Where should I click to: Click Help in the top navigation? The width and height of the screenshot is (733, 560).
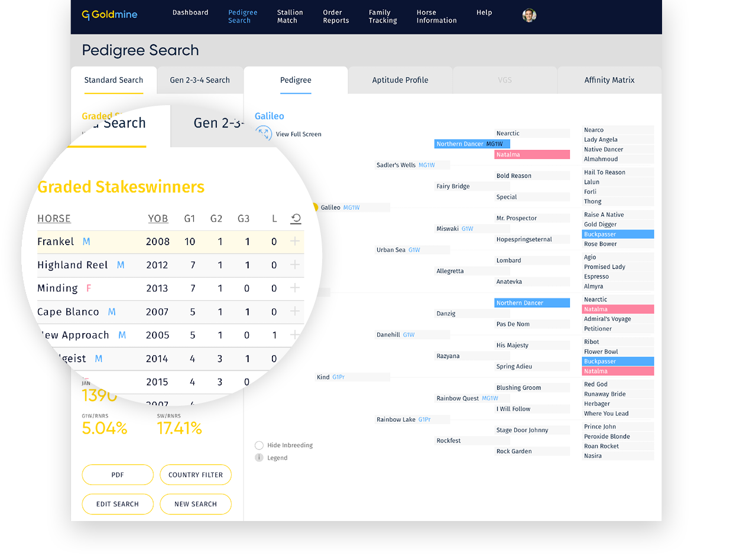(484, 12)
